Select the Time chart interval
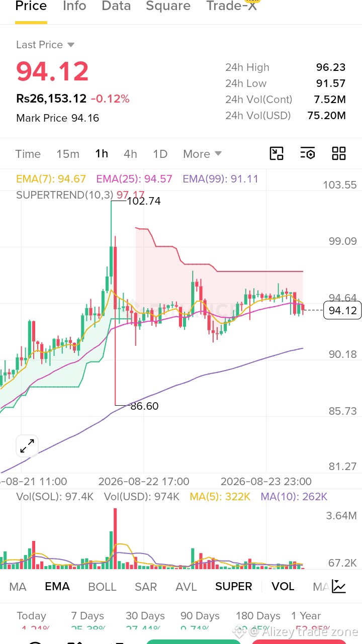The height and width of the screenshot is (644, 362). (x=28, y=154)
